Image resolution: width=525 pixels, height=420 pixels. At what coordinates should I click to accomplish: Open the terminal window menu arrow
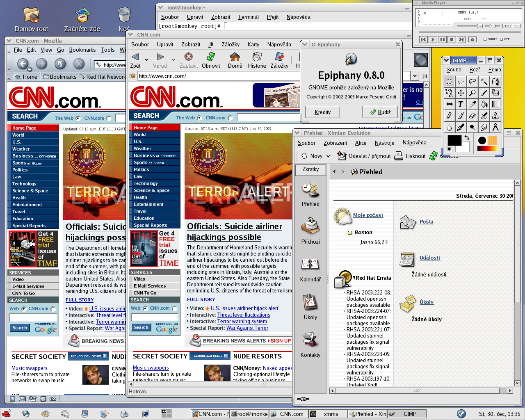tap(161, 7)
